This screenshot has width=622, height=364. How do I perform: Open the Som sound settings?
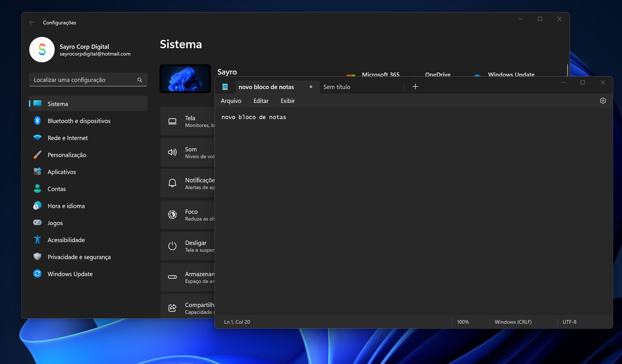point(188,153)
